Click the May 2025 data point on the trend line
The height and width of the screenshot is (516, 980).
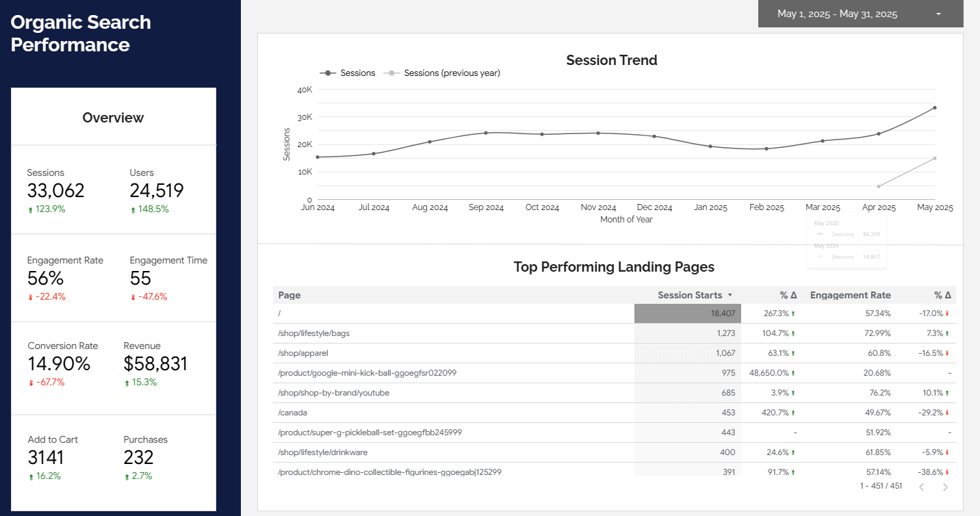[x=935, y=107]
